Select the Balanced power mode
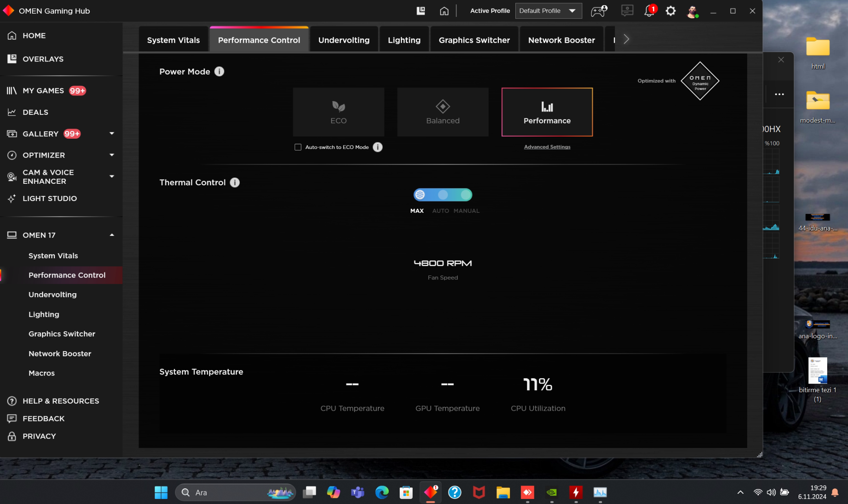 443,112
